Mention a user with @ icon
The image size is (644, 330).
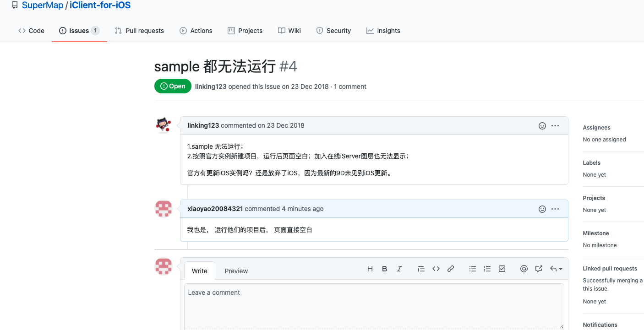tap(524, 269)
